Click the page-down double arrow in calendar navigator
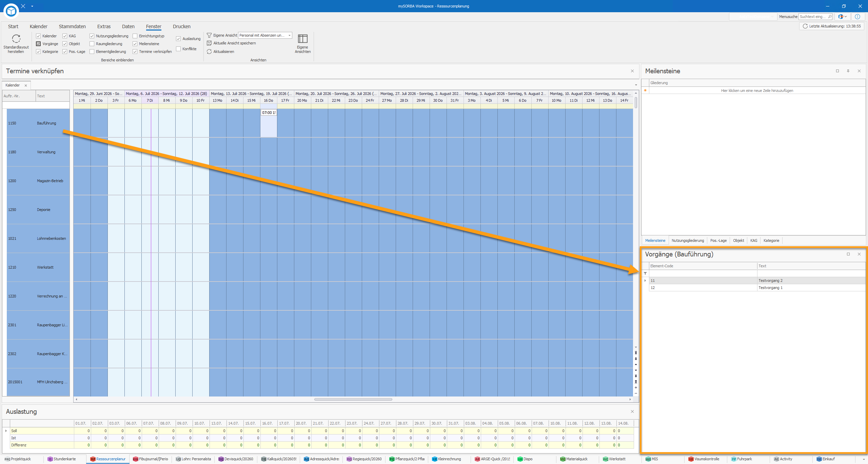 click(636, 376)
